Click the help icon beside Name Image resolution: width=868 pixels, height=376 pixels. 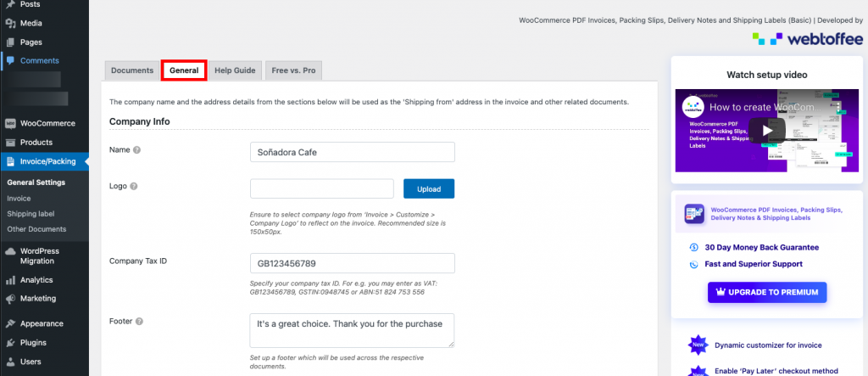136,149
